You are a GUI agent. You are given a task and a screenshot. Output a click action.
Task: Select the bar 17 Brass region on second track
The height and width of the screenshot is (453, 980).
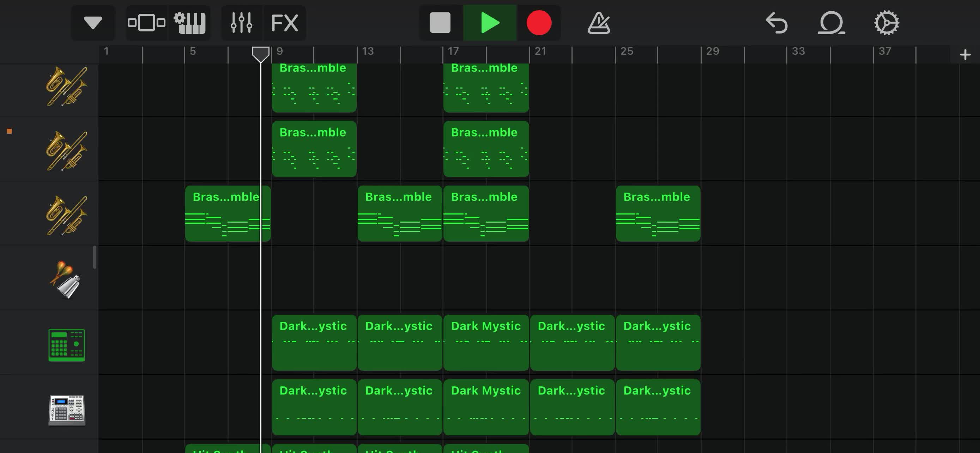click(x=486, y=149)
